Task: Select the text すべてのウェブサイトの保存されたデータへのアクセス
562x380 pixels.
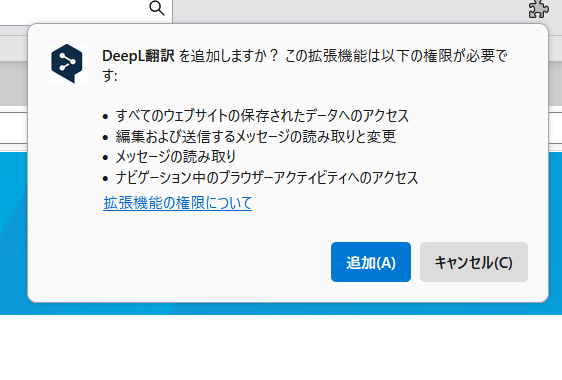Action: point(262,116)
